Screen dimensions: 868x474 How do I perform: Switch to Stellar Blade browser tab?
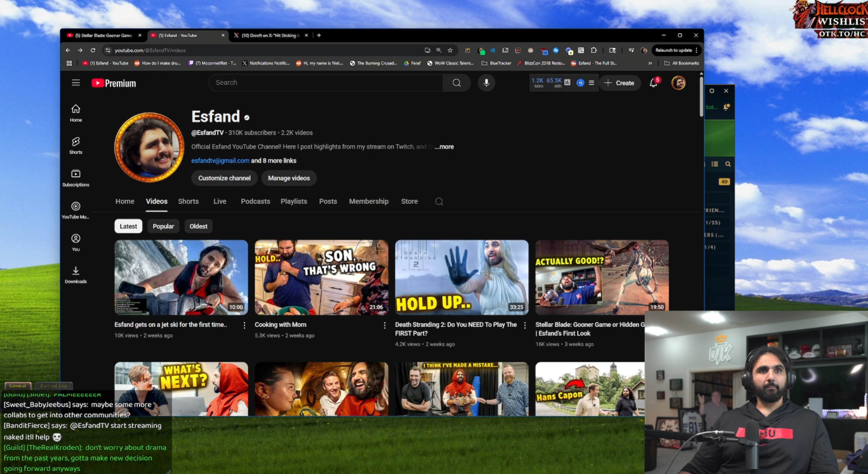click(104, 35)
